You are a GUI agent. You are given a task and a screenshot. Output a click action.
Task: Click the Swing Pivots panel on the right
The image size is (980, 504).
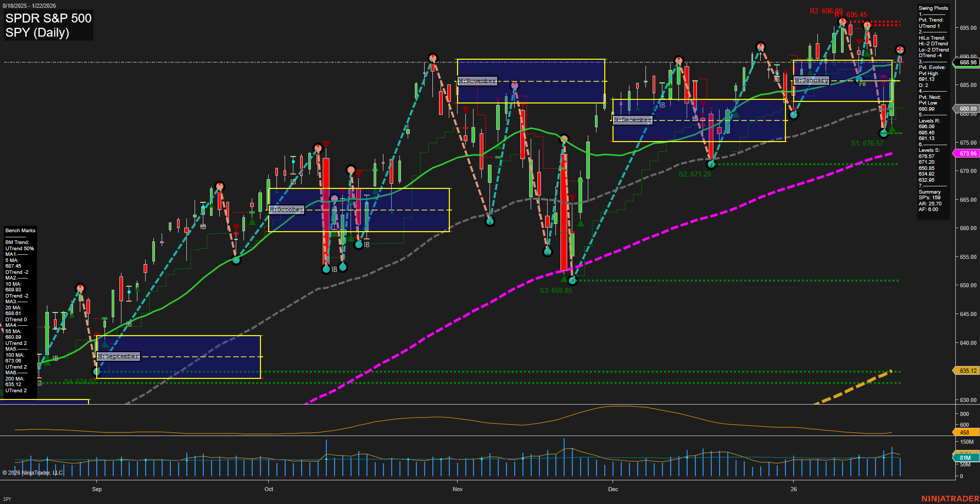(933, 8)
